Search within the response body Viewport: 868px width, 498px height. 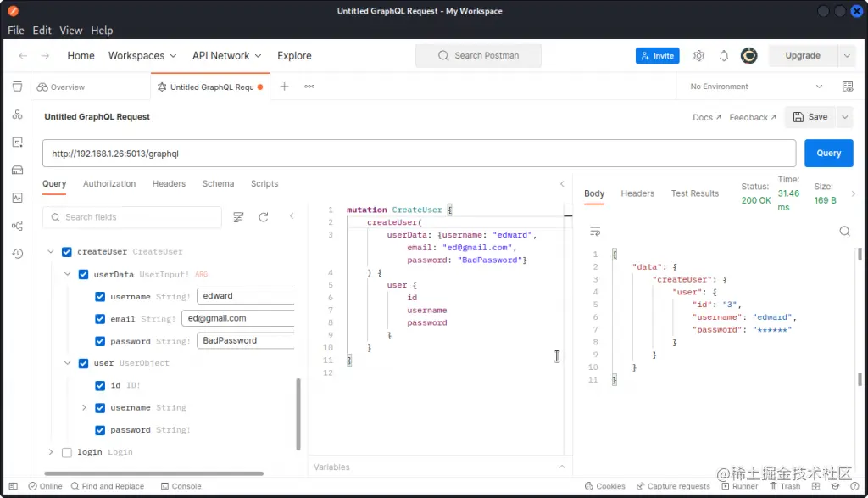coord(844,231)
